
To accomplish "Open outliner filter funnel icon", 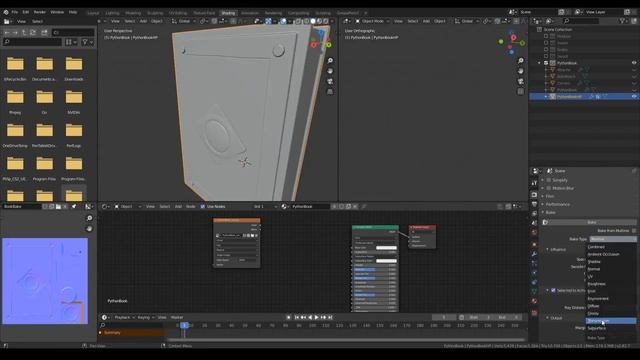I will [622, 21].
